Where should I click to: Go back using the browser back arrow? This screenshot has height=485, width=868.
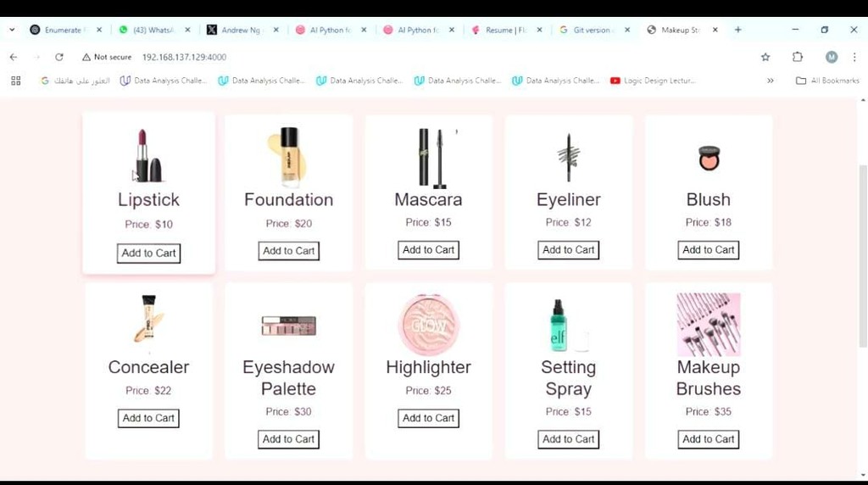[x=14, y=57]
